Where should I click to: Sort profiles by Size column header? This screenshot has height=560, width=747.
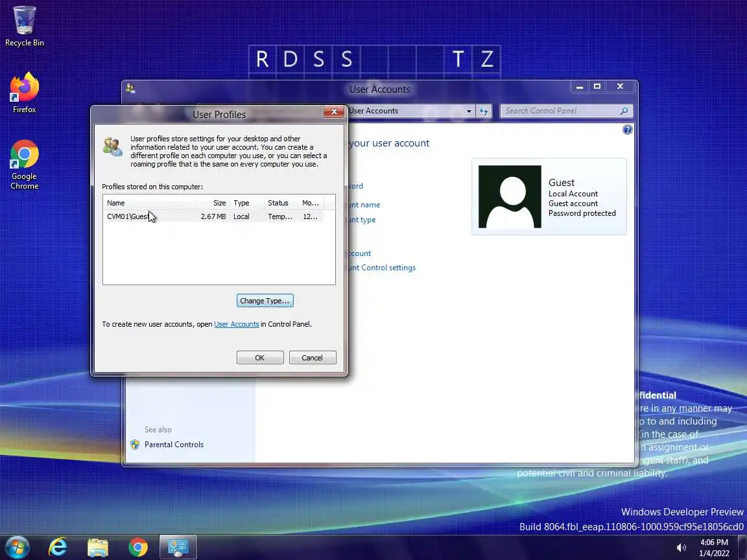point(213,203)
